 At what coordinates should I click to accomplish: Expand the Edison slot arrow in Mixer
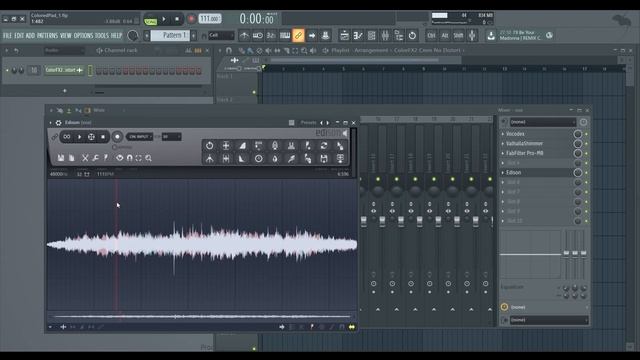click(x=503, y=173)
